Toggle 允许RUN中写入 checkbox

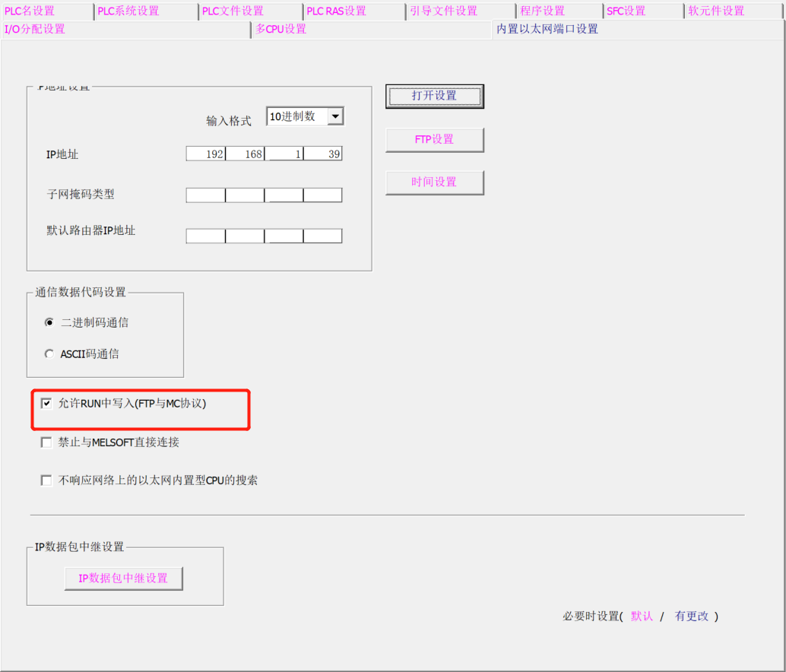[x=46, y=404]
